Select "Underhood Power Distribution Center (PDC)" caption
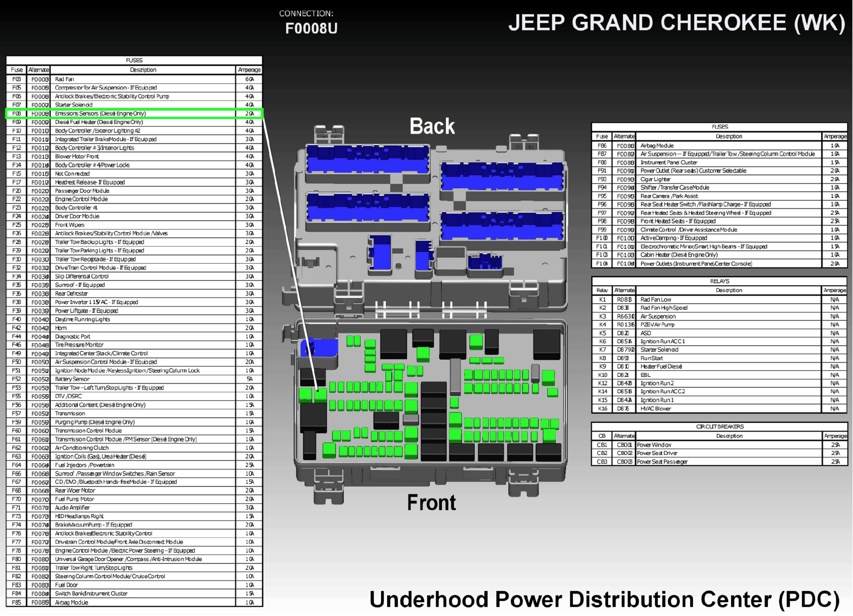This screenshot has width=853, height=616. point(604,600)
